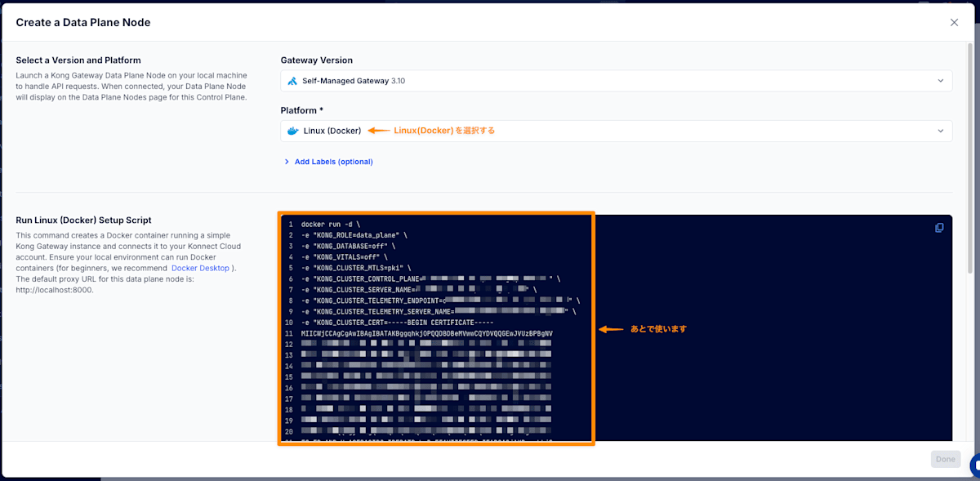Click the chat bubble icon at bottom right
This screenshot has width=980, height=481.
[975, 466]
